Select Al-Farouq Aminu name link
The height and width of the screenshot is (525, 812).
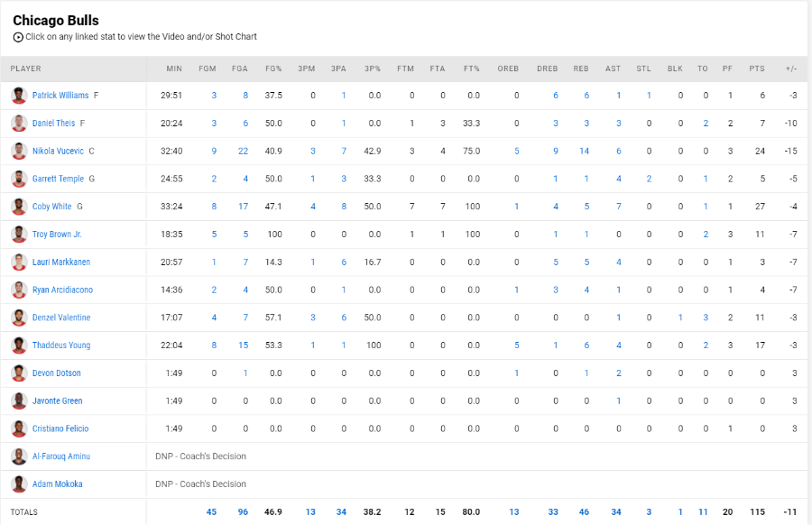[61, 456]
